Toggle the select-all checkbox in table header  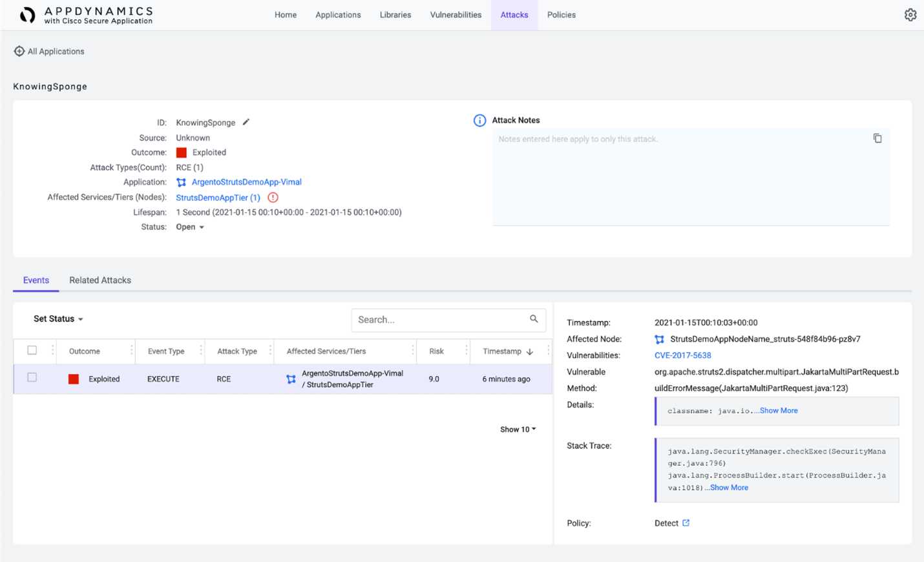click(32, 351)
